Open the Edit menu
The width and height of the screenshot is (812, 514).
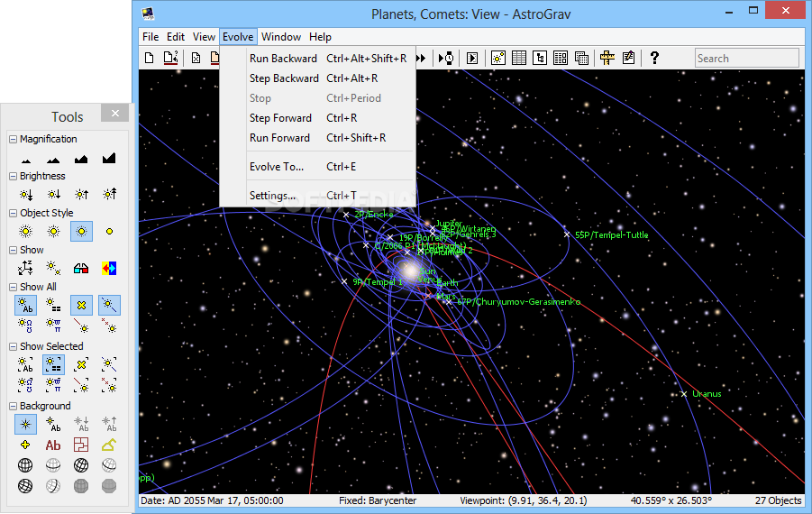pyautogui.click(x=176, y=37)
